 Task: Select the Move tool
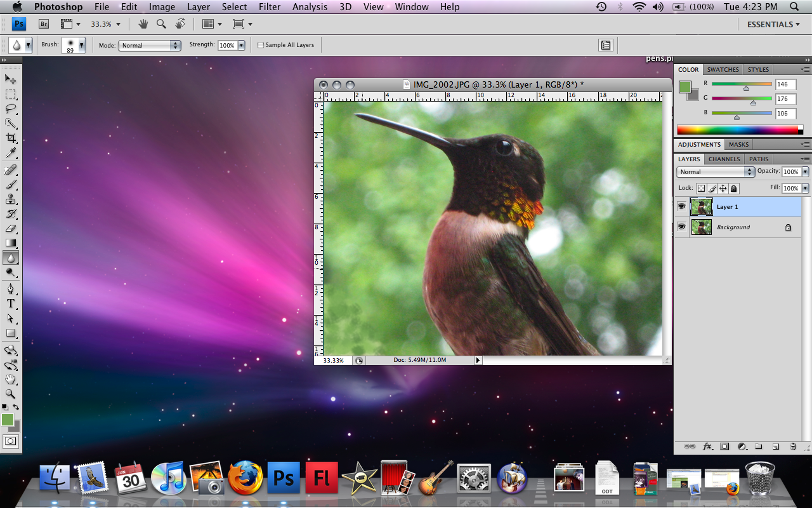(x=11, y=79)
